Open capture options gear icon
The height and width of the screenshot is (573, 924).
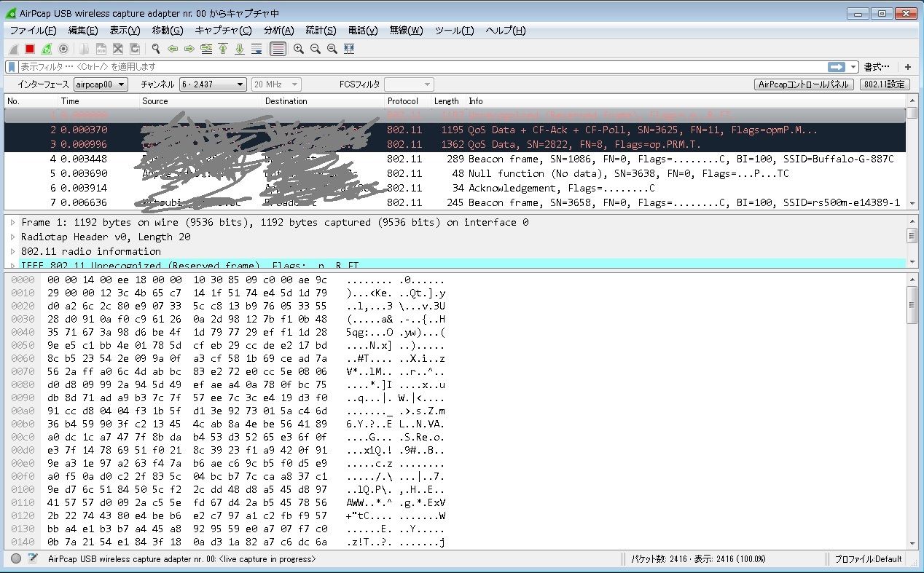click(x=63, y=49)
